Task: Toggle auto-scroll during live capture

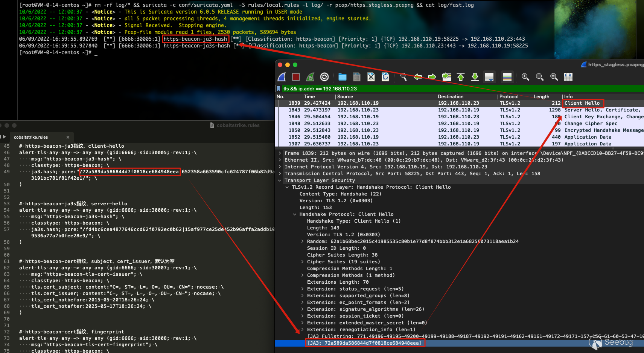Action: point(489,77)
